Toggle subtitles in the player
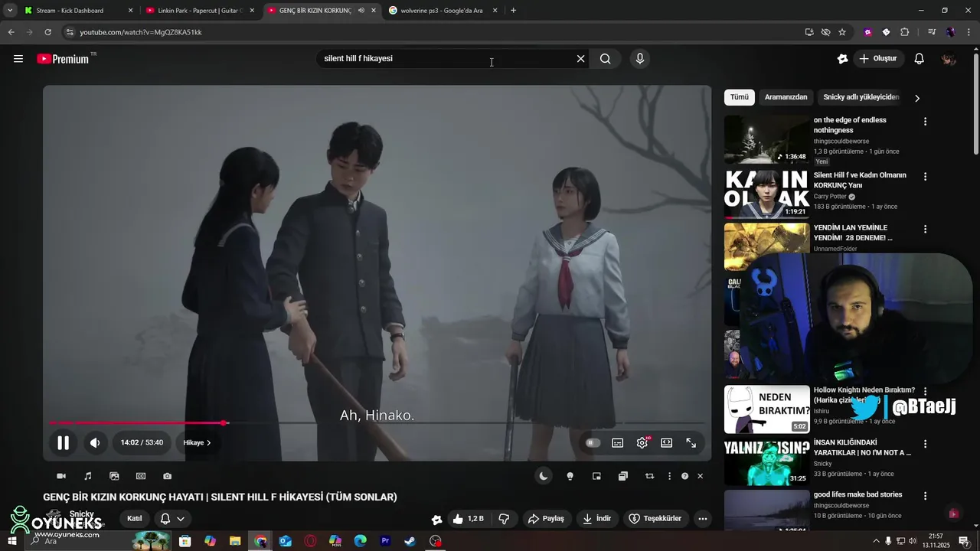980x551 pixels. 618,442
